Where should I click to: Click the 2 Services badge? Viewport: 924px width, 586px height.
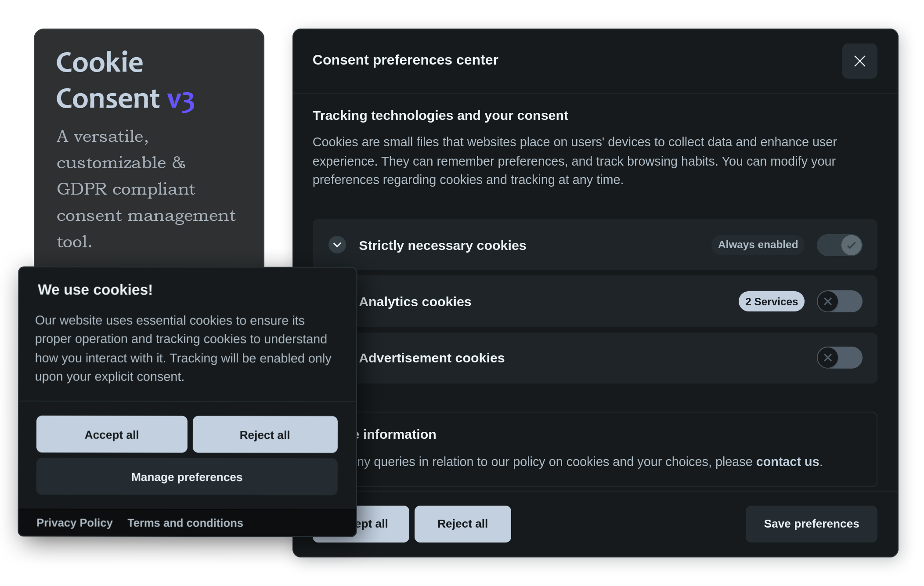[771, 301]
